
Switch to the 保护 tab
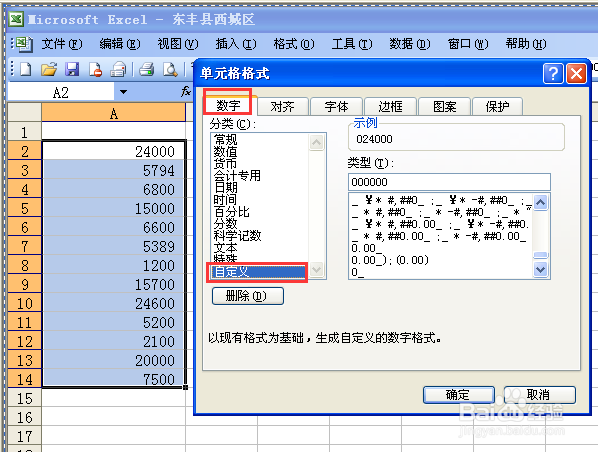click(497, 106)
